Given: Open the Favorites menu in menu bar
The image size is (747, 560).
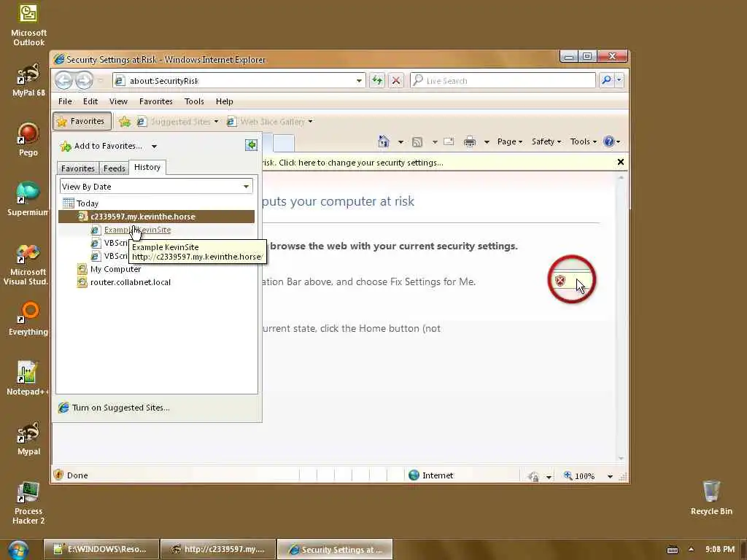Looking at the screenshot, I should click(156, 101).
